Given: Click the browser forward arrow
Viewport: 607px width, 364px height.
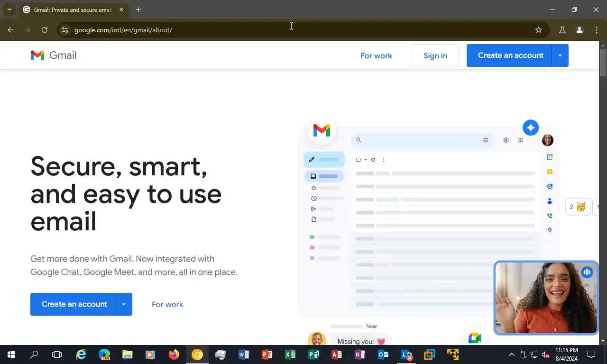Looking at the screenshot, I should click(28, 30).
